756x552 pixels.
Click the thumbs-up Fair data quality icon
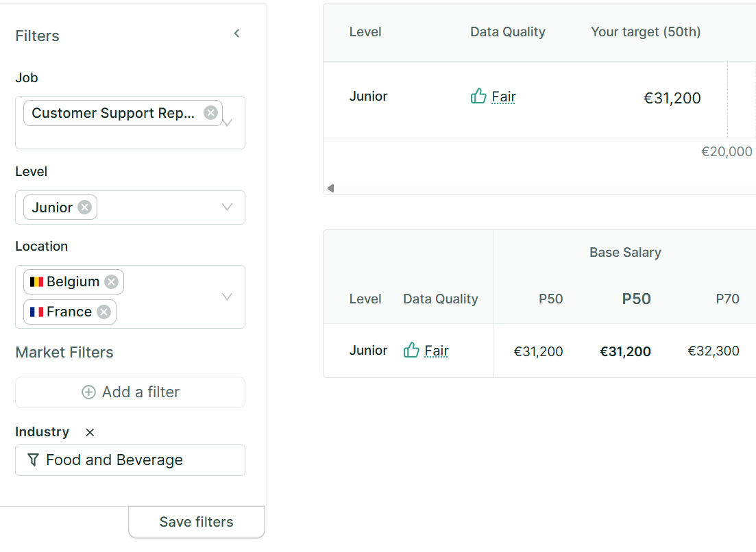[x=478, y=96]
